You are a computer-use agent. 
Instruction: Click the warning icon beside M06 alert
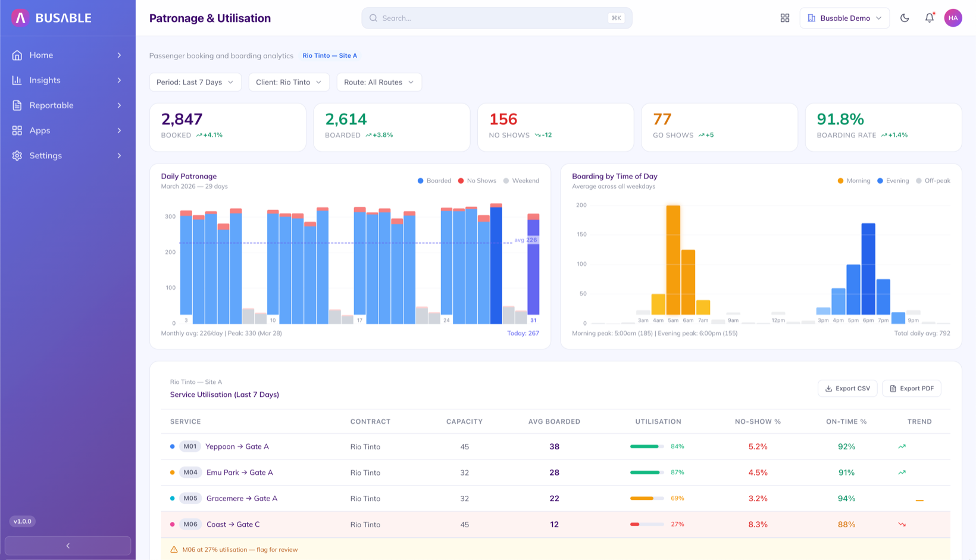point(174,550)
